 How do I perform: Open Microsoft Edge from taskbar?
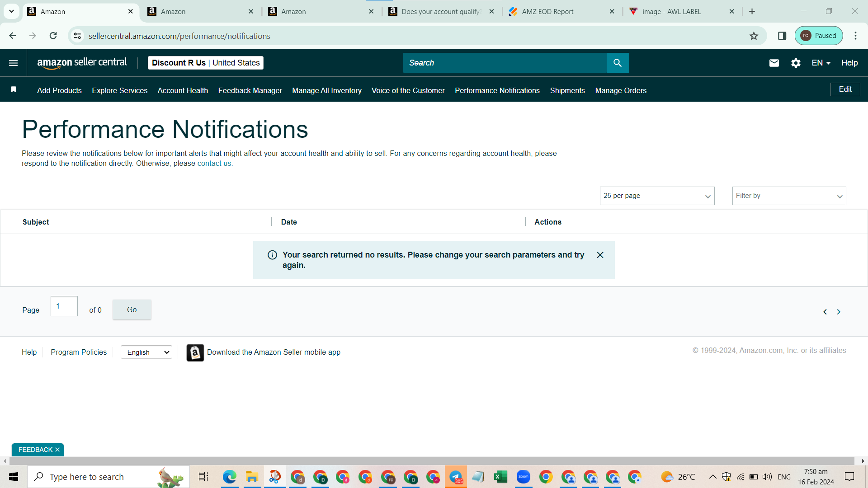[230, 477]
